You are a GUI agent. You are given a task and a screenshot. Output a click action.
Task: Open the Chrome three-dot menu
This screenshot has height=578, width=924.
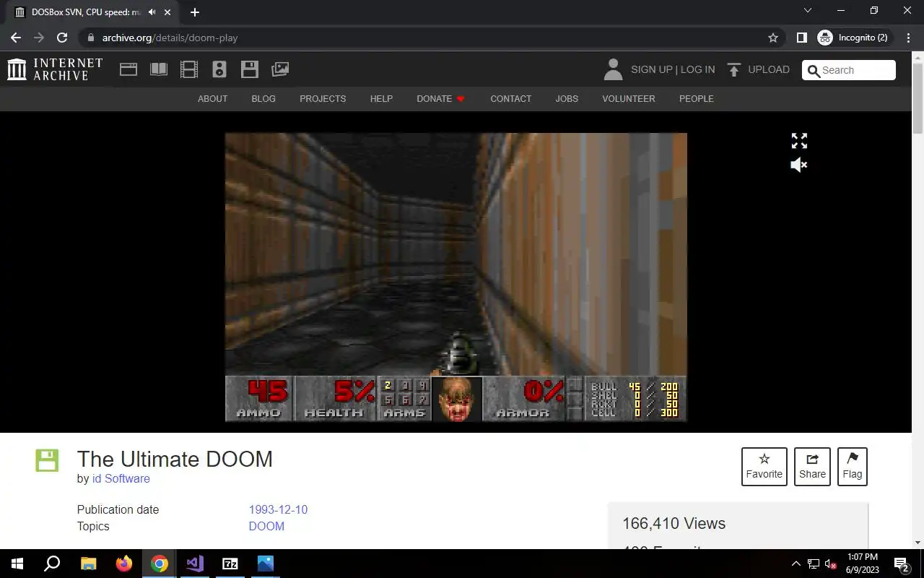coord(908,38)
